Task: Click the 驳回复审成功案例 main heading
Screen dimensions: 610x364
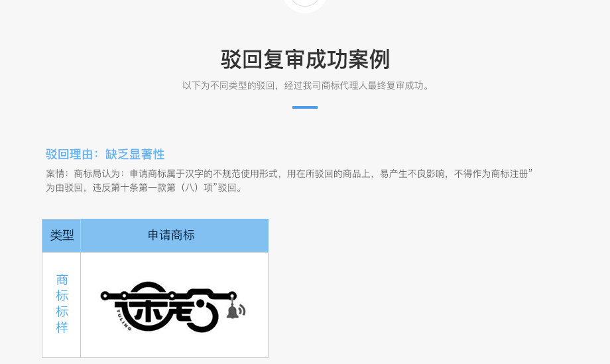Action: point(305,59)
